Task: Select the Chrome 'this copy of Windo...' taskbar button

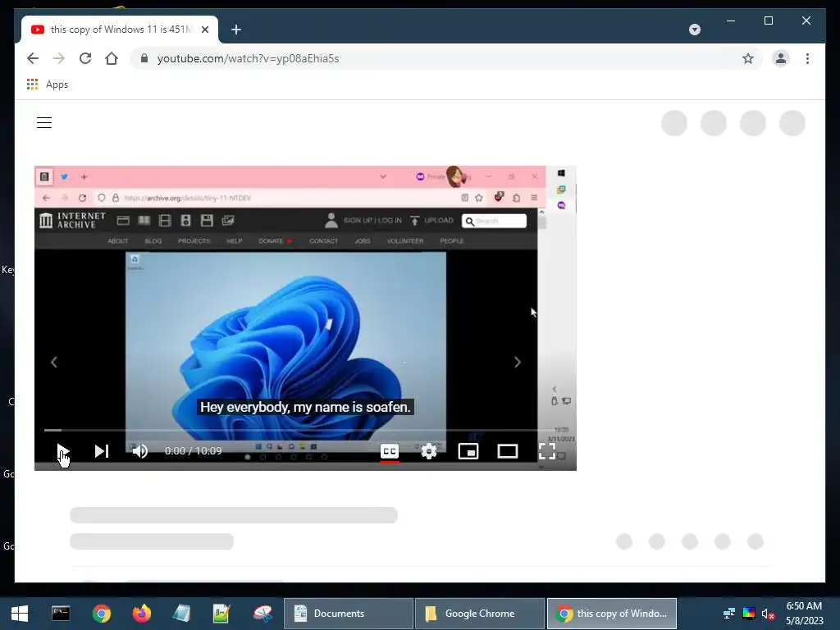Action: (612, 614)
